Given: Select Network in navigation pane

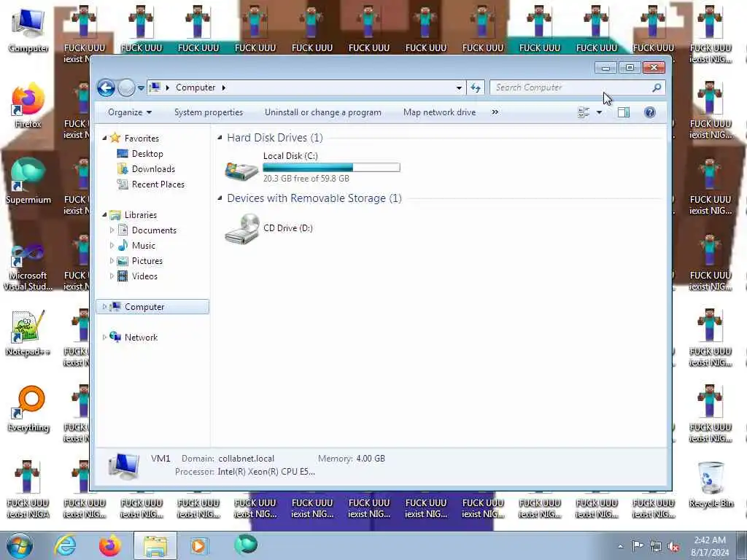Looking at the screenshot, I should coord(141,337).
